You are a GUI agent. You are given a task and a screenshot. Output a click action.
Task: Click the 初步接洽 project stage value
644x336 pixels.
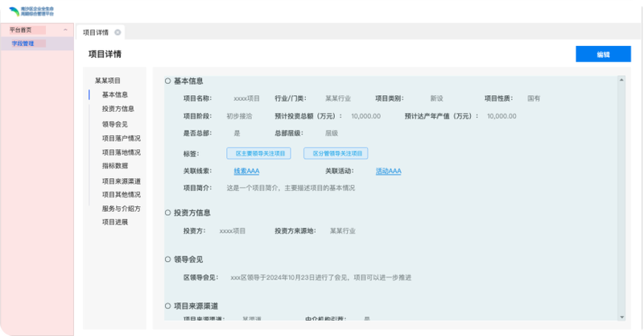[x=239, y=116]
